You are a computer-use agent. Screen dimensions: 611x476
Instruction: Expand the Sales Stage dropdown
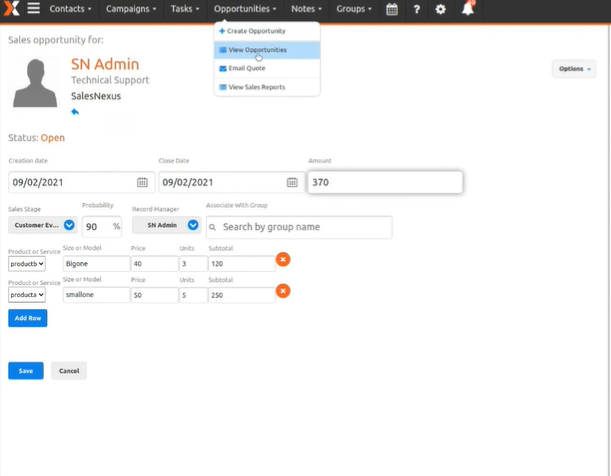(x=70, y=226)
